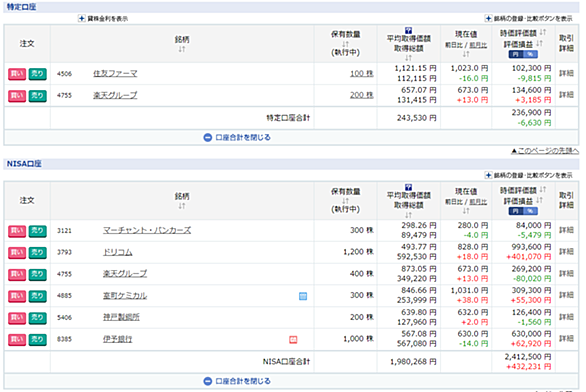Open the help icon above 平均取得価額 in NISA口座
The width and height of the screenshot is (586, 392).
(408, 188)
